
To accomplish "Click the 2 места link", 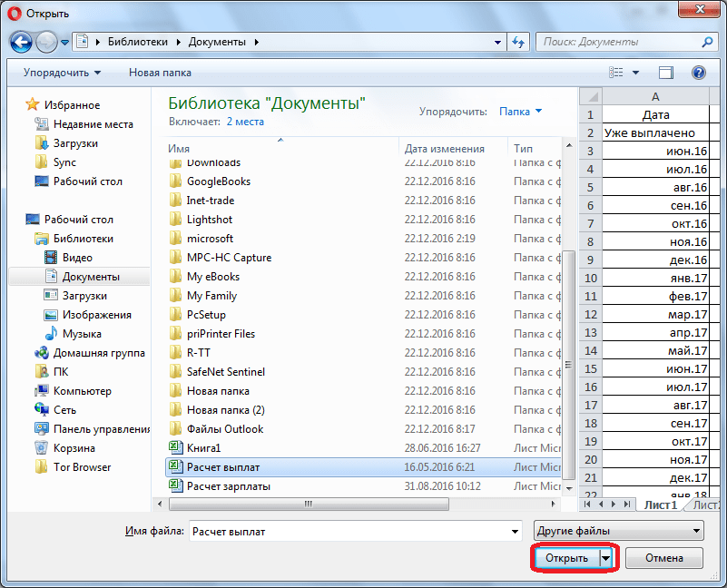I will [245, 121].
